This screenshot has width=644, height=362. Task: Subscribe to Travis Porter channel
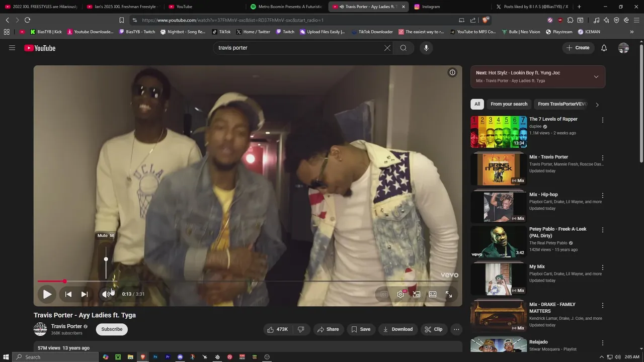tap(112, 329)
